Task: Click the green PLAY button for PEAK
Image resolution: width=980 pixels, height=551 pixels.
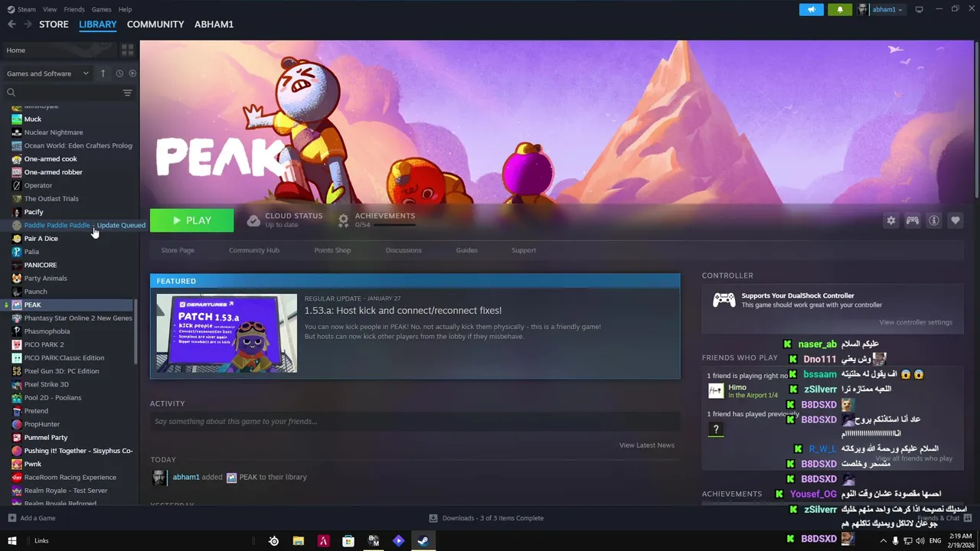Action: (x=191, y=220)
